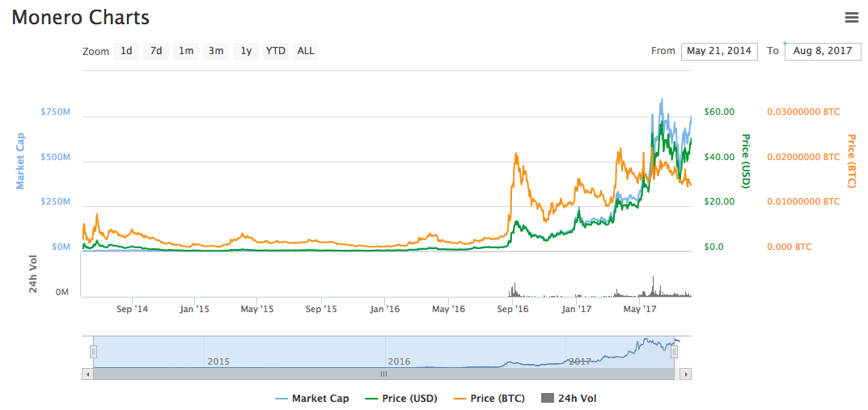Click the $20.00 price axis label

coord(719,202)
